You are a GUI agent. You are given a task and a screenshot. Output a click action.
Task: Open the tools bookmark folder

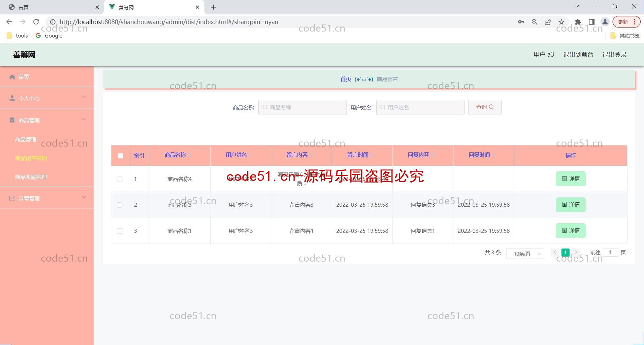point(17,36)
